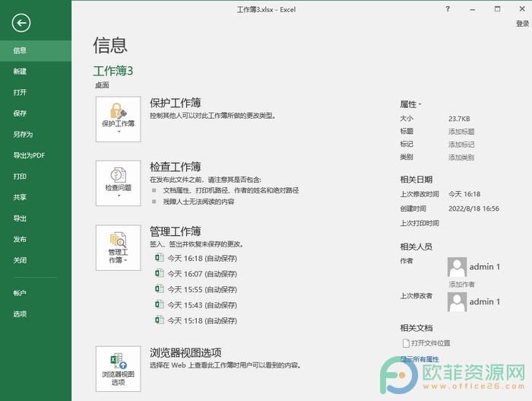This screenshot has height=401, width=532.
Task: Click the Excel file icon beside 今天 15:18
Action: [x=160, y=320]
